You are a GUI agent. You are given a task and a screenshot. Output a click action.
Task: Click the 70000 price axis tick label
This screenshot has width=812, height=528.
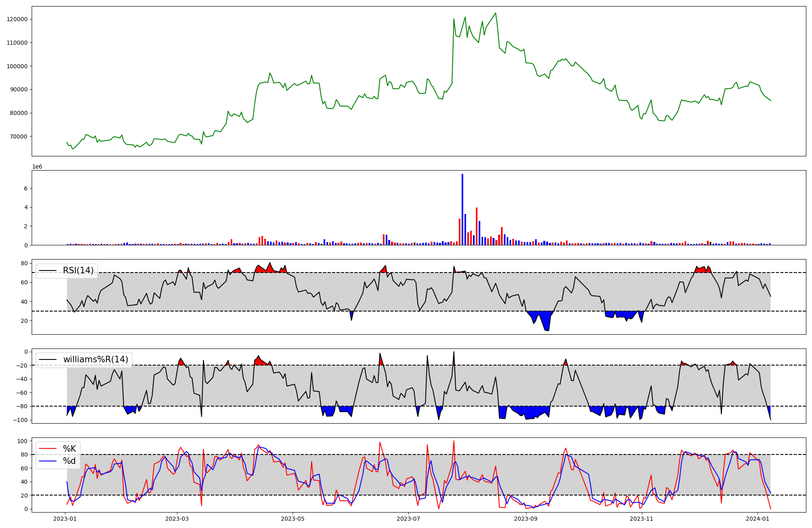point(19,136)
